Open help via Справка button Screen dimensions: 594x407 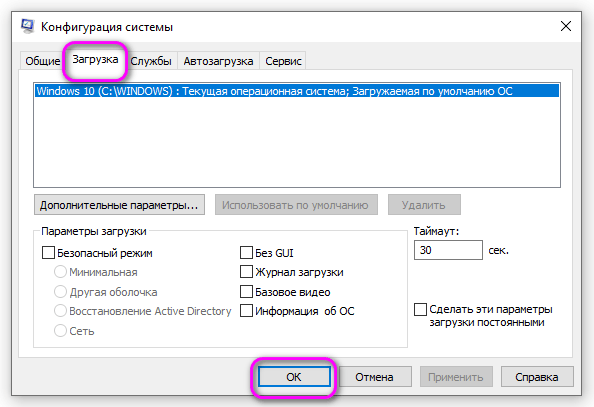point(537,377)
